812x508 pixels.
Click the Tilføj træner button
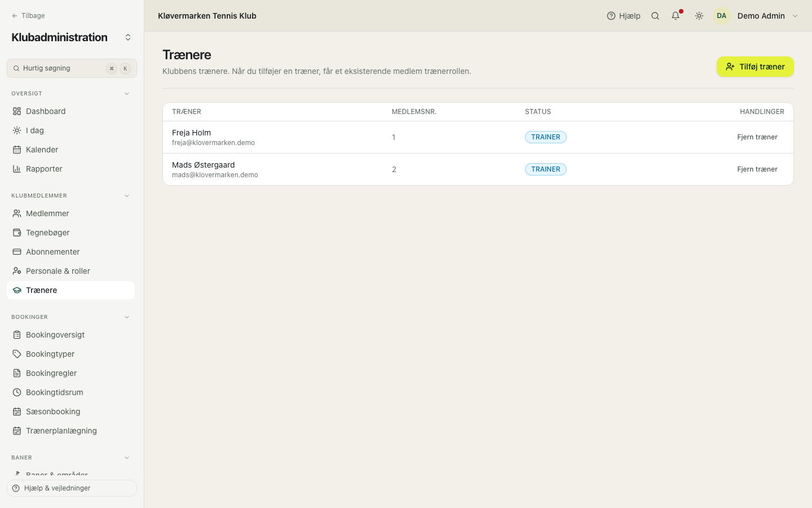pyautogui.click(x=755, y=67)
